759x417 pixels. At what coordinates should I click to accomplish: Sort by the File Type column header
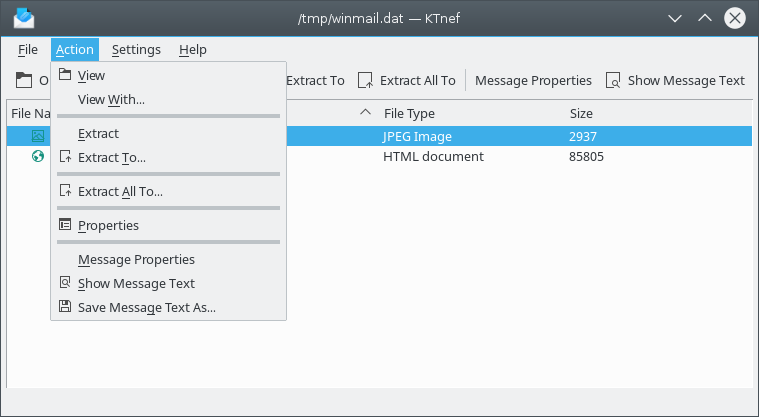click(x=409, y=113)
